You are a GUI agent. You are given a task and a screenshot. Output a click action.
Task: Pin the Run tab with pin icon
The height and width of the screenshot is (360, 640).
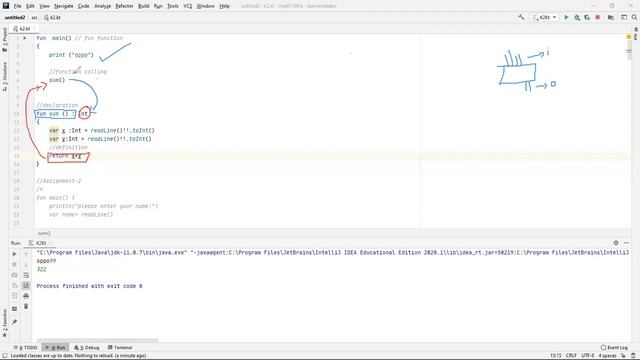[14, 322]
